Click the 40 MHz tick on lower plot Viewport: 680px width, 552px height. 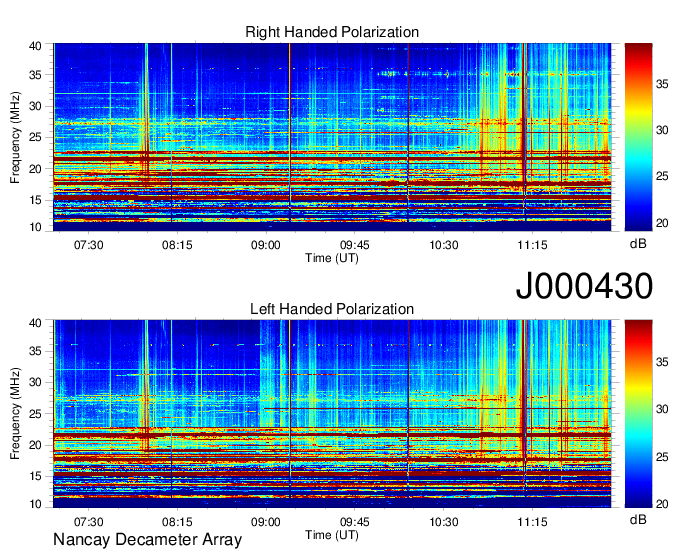pos(35,323)
